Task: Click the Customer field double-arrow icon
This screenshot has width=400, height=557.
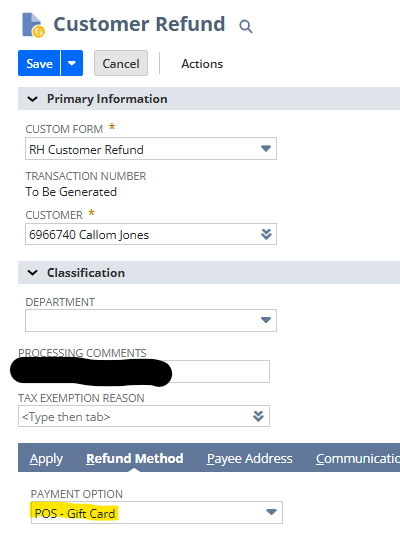Action: [266, 234]
